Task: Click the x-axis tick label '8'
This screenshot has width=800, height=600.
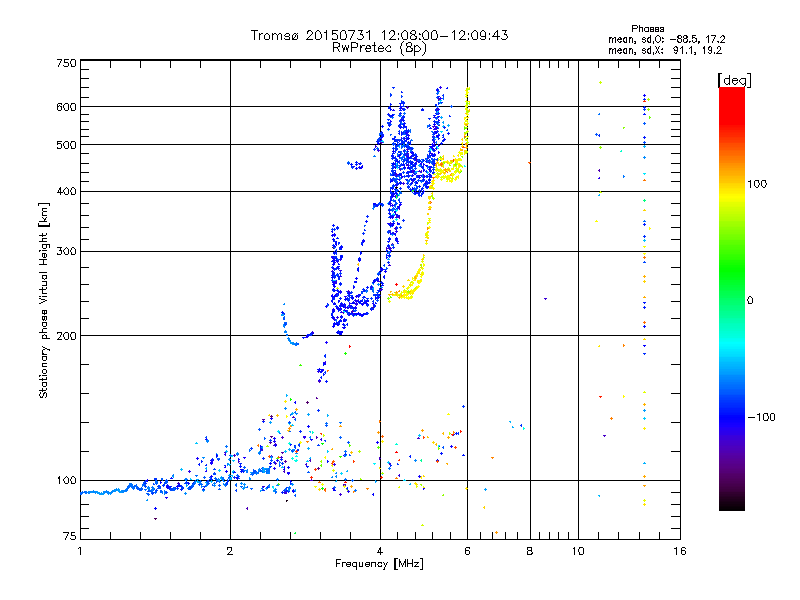Action: (x=530, y=551)
